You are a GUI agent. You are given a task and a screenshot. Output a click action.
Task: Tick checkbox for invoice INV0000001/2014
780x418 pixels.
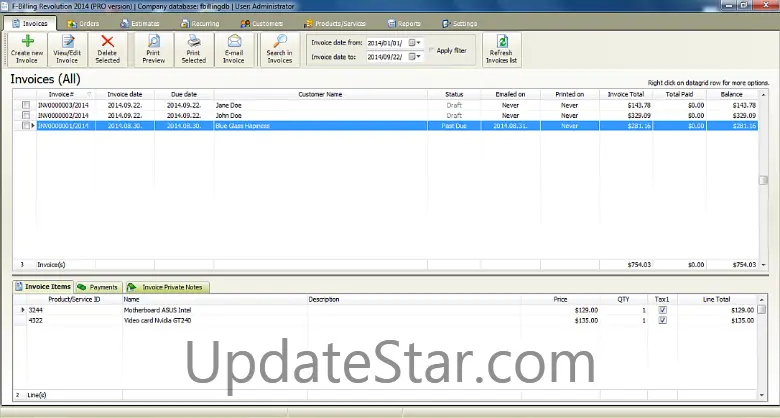tap(26, 126)
